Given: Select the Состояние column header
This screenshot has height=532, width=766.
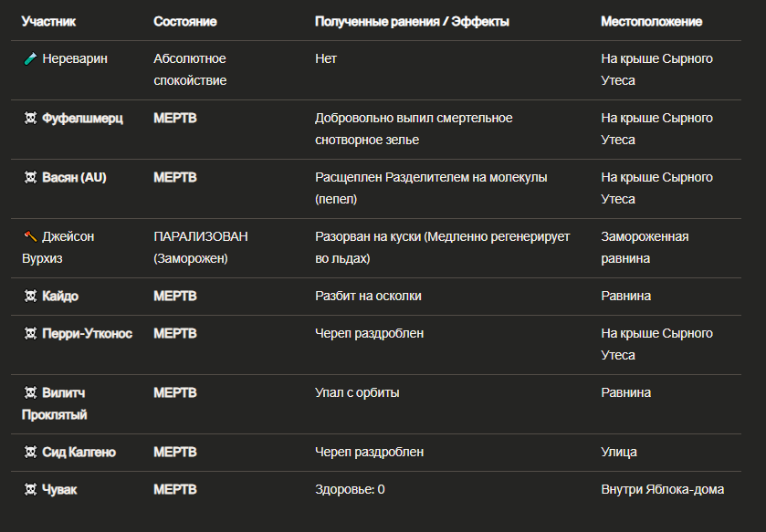Looking at the screenshot, I should point(185,22).
